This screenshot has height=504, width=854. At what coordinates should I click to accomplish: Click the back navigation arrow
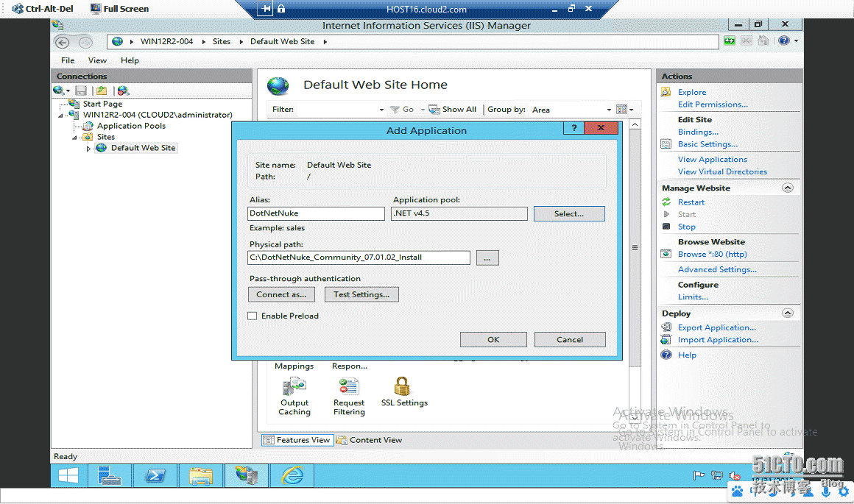click(x=62, y=43)
